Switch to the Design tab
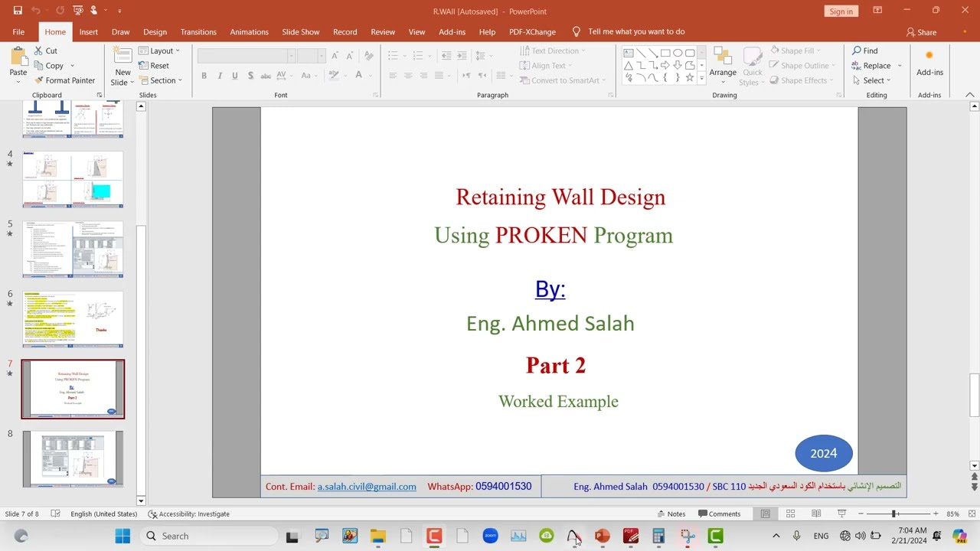 coord(155,32)
